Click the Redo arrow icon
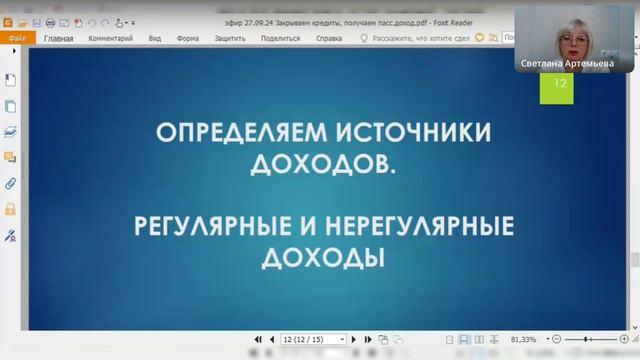The width and height of the screenshot is (640, 360). tap(105, 23)
